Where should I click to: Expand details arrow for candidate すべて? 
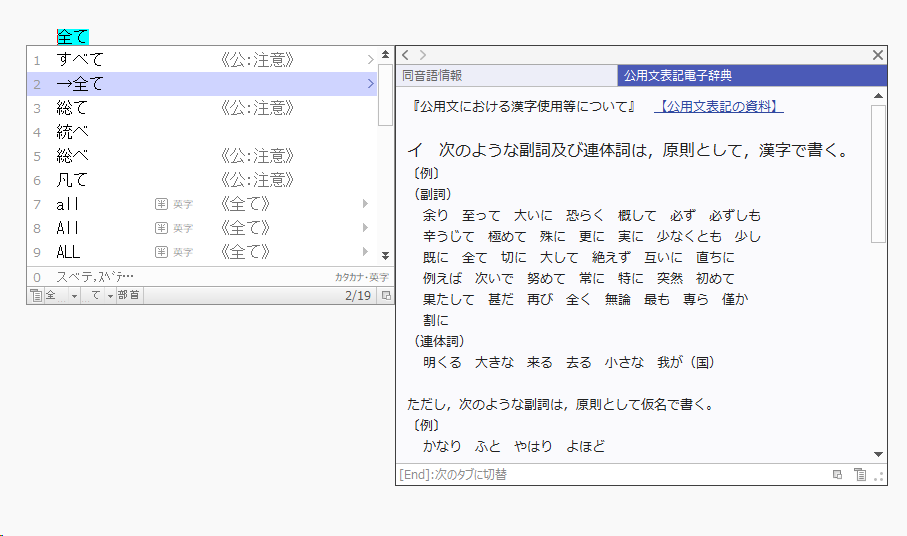click(x=370, y=60)
